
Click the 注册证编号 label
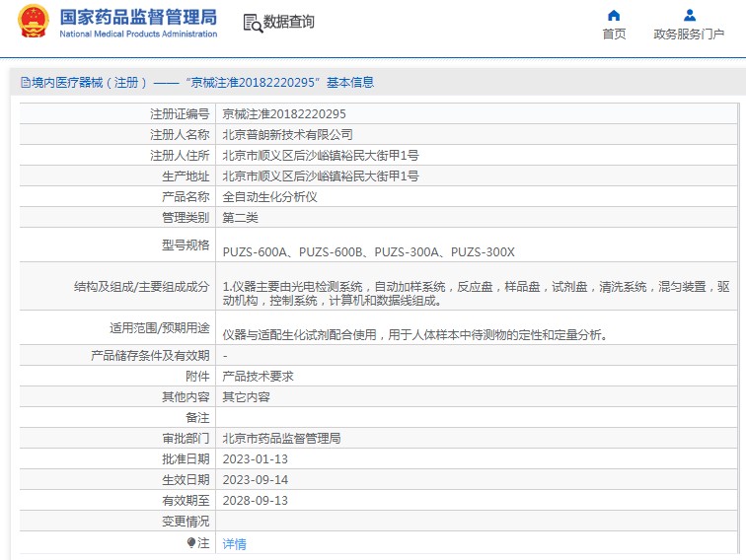(180, 114)
